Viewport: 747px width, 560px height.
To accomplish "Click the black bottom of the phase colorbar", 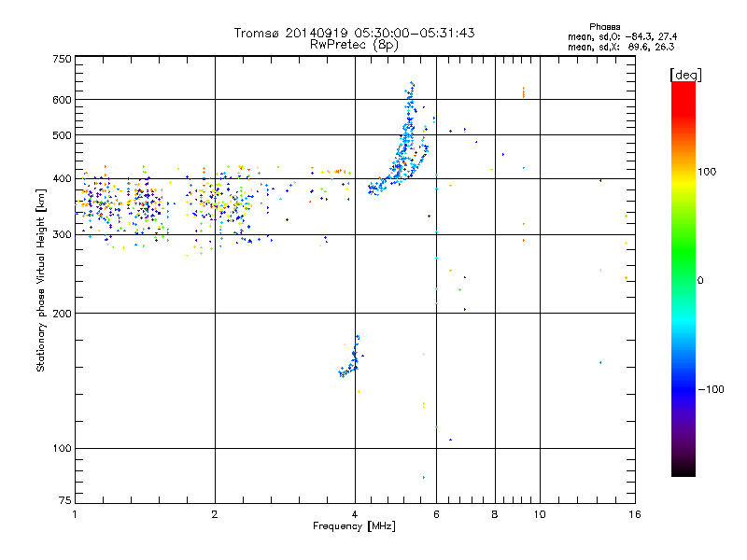I will click(684, 469).
